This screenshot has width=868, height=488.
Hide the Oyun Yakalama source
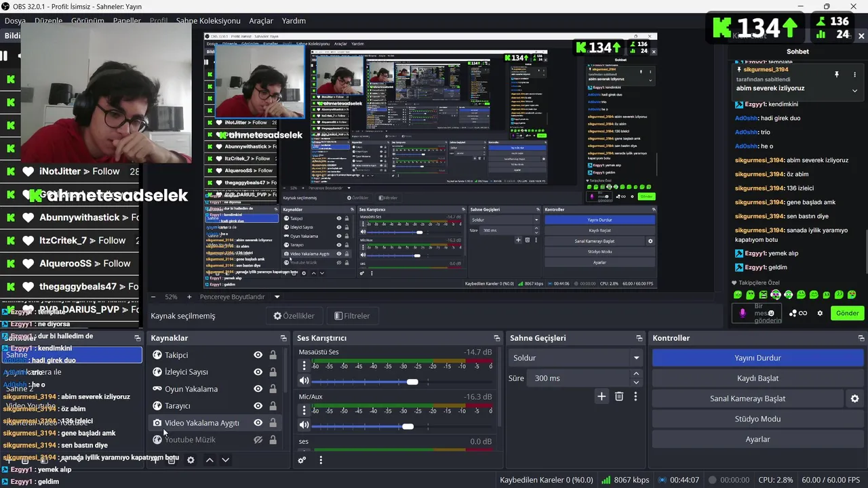point(258,389)
